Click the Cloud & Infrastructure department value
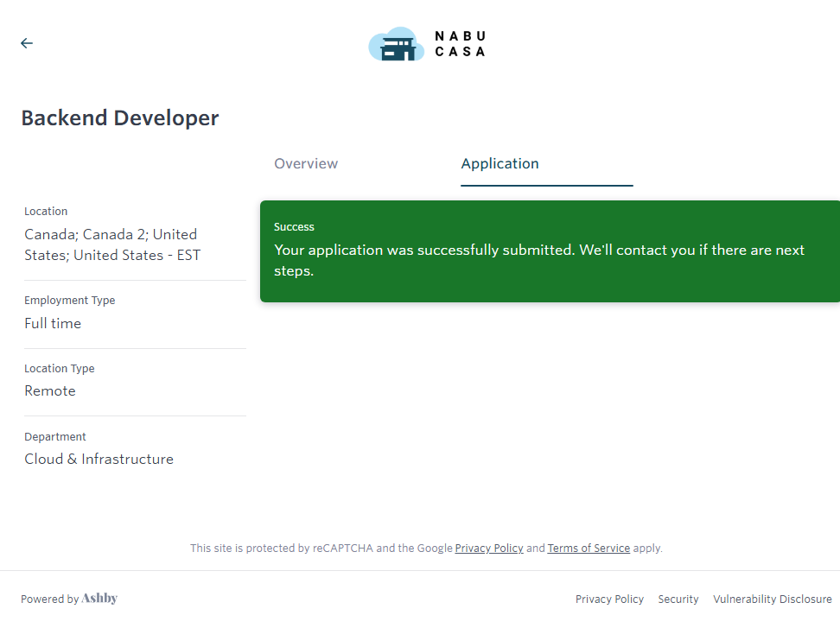The width and height of the screenshot is (840, 628). click(99, 460)
